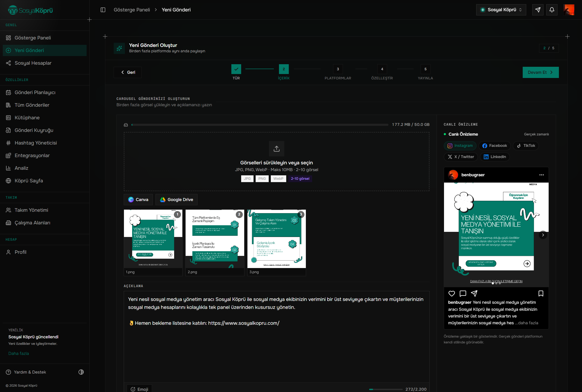Toggle the dark/light theme icon
The height and width of the screenshot is (392, 582).
point(81,372)
